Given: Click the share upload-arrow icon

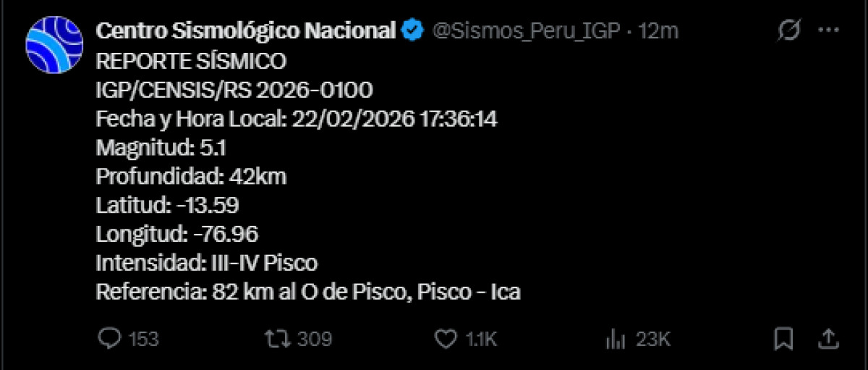Looking at the screenshot, I should pyautogui.click(x=829, y=338).
